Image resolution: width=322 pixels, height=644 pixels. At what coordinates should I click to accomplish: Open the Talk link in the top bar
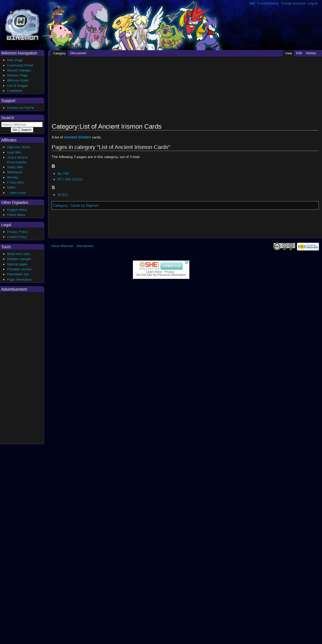252,4
